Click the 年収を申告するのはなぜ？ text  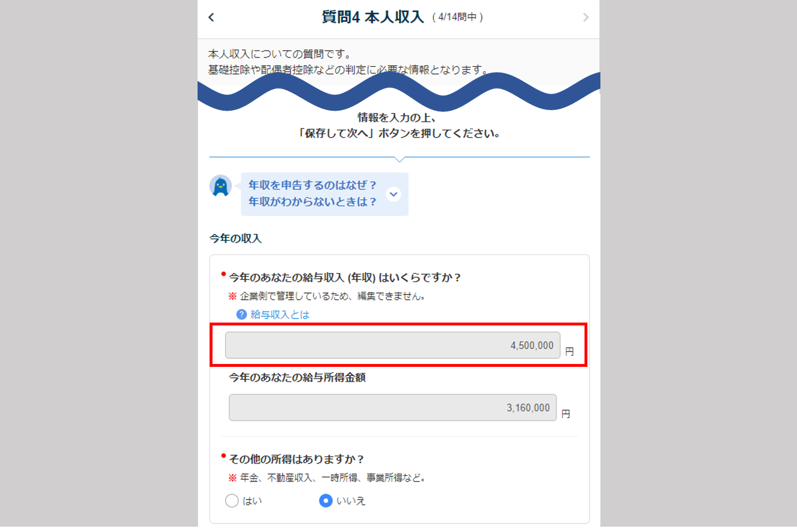(312, 185)
